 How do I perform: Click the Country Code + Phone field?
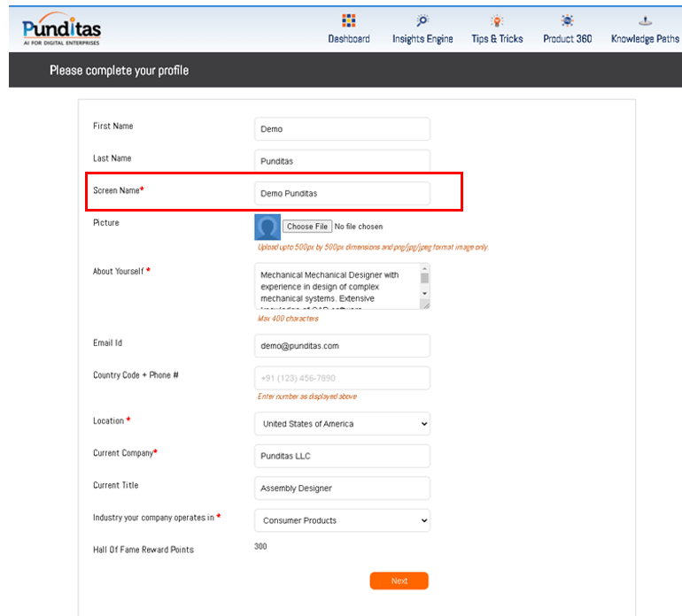click(342, 378)
